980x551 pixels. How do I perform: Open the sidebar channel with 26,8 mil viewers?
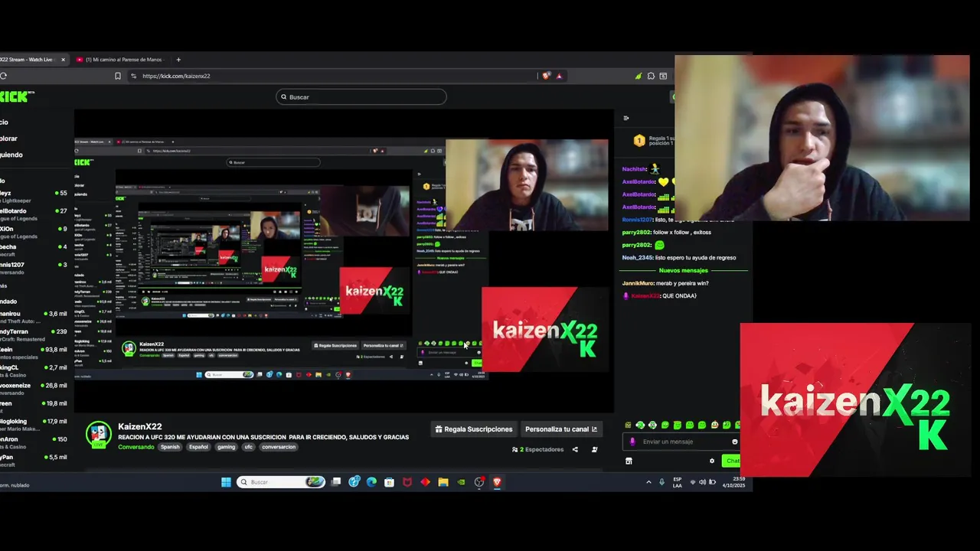34,389
